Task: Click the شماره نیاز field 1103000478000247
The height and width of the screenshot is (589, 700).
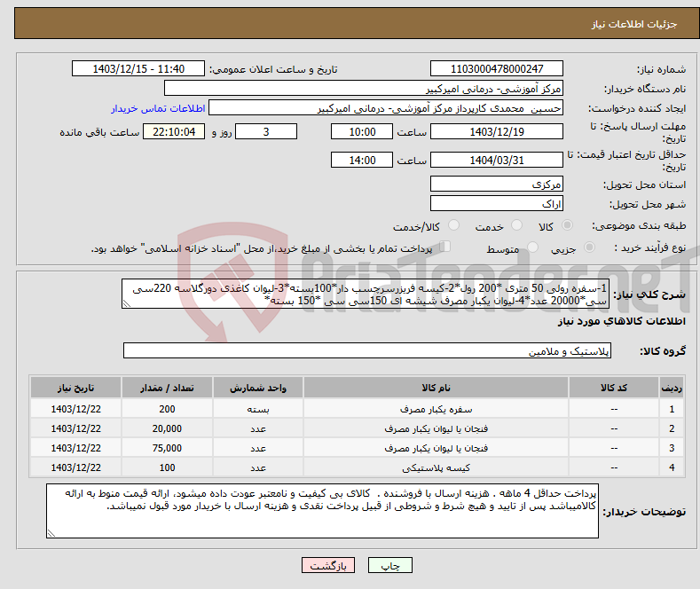Action: (x=497, y=68)
